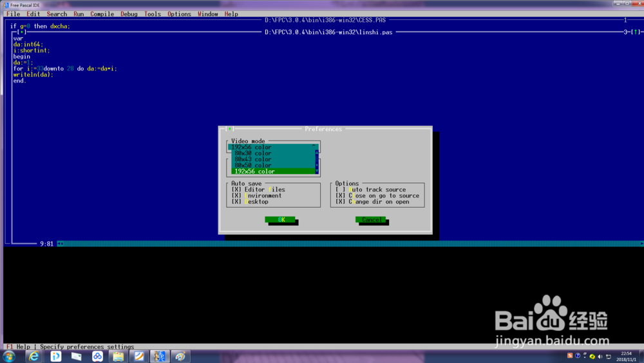644x363 pixels.
Task: Cancel the Preferences dialog
Action: coord(371,219)
